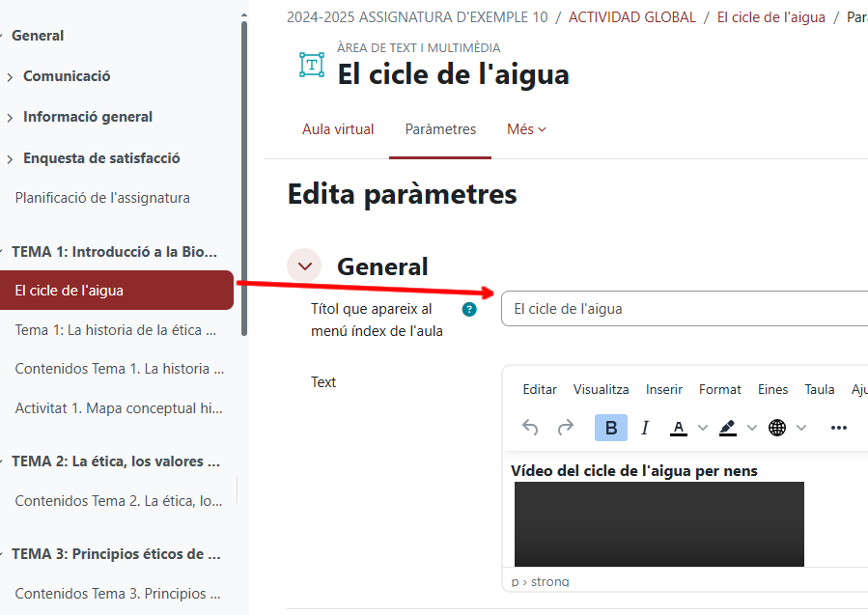868x615 pixels.
Task: Switch to the Aula virtual tab
Action: [x=338, y=127]
